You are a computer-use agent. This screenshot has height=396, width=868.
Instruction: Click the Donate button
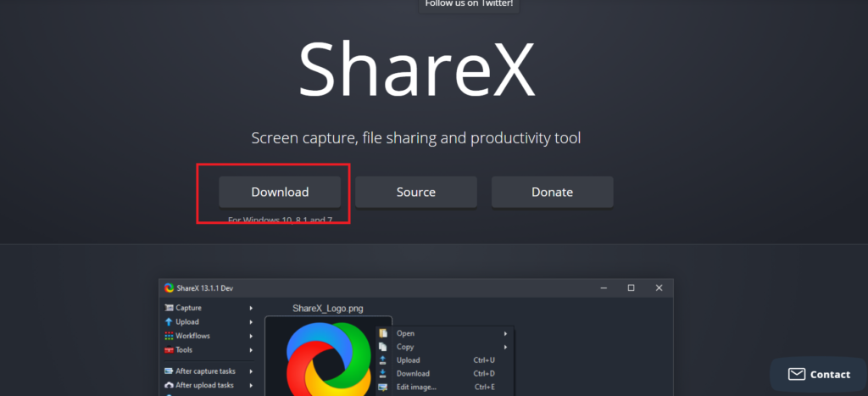click(x=552, y=192)
